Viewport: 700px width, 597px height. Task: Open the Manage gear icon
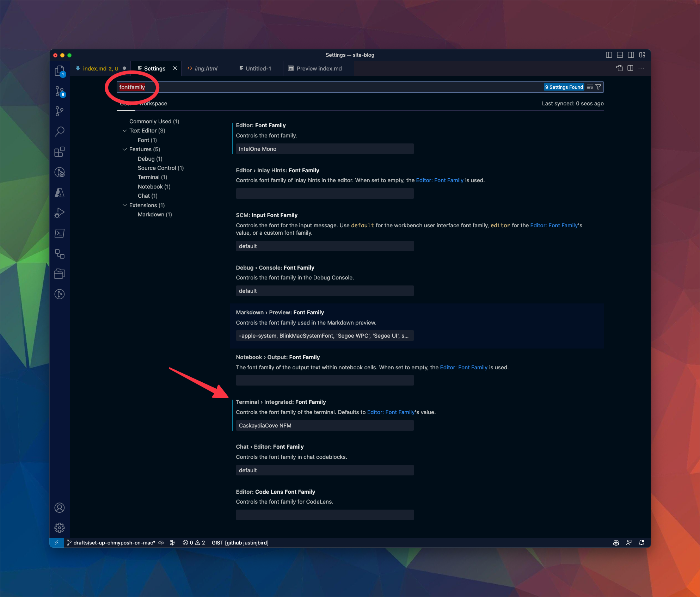(x=60, y=528)
